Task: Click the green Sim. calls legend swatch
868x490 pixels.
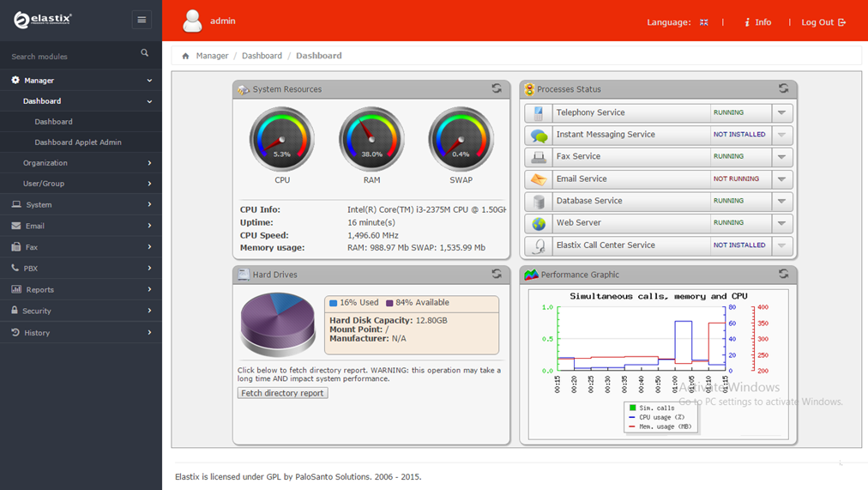Action: [x=633, y=408]
